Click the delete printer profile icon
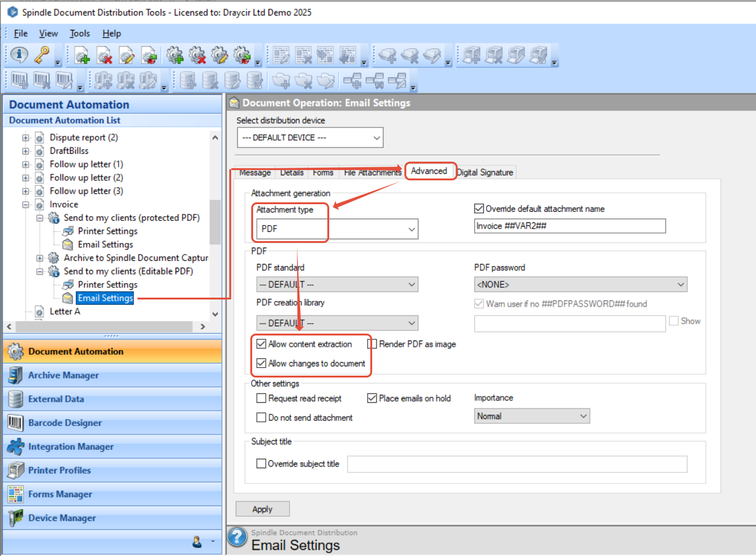Image resolution: width=756 pixels, height=556 pixels. pos(494,55)
